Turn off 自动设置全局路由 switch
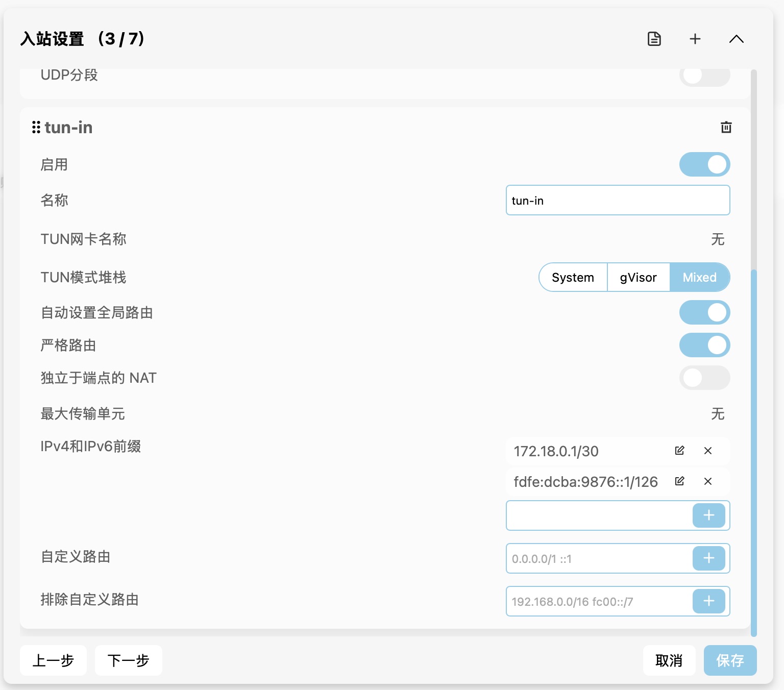Viewport: 784px width, 690px height. [704, 312]
